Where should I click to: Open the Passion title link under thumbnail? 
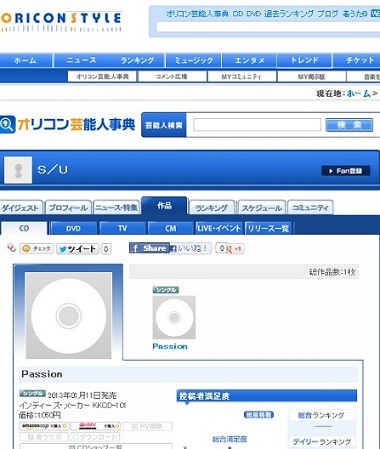click(x=170, y=346)
